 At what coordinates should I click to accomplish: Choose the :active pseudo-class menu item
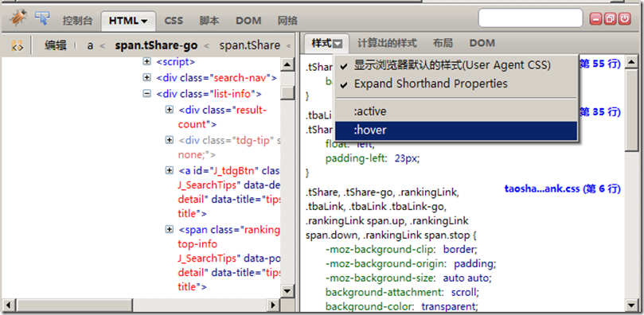tap(456, 111)
